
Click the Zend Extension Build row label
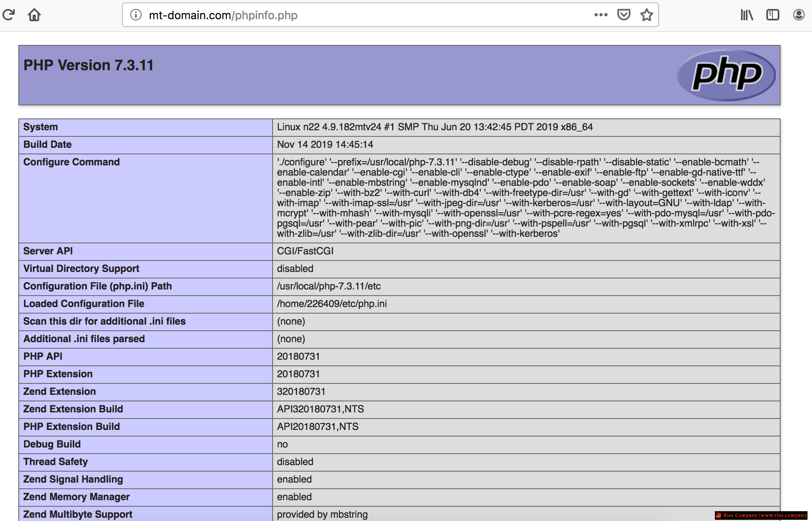pos(73,409)
